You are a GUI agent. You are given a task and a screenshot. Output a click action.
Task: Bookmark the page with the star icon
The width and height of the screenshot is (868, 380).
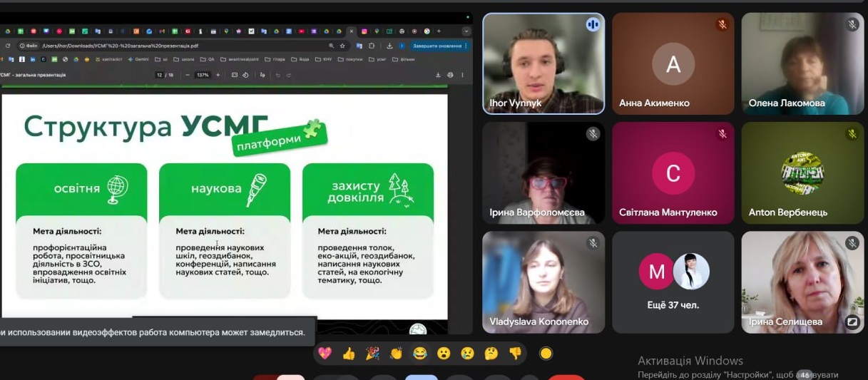(x=342, y=46)
